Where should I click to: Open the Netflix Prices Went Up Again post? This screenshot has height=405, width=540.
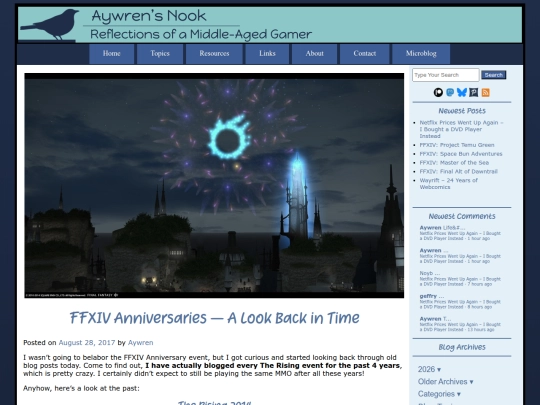(461, 129)
